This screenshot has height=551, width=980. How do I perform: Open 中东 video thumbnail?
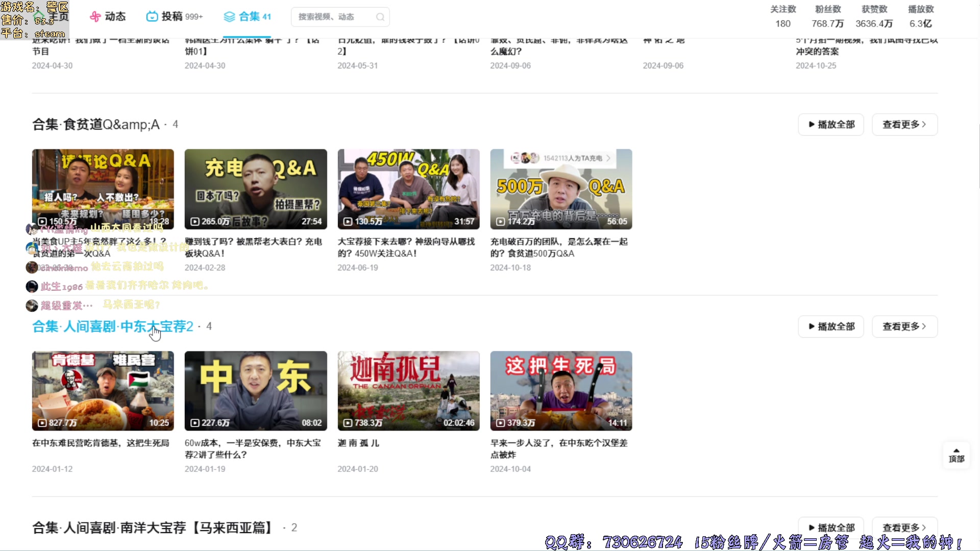pyautogui.click(x=256, y=391)
